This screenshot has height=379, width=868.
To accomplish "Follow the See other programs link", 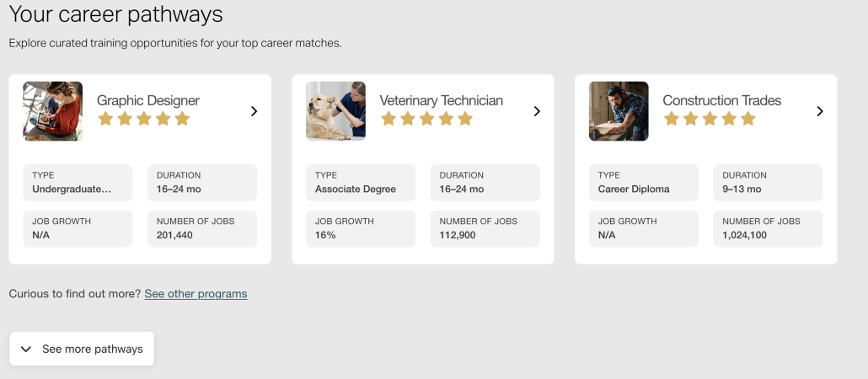I will pos(196,294).
